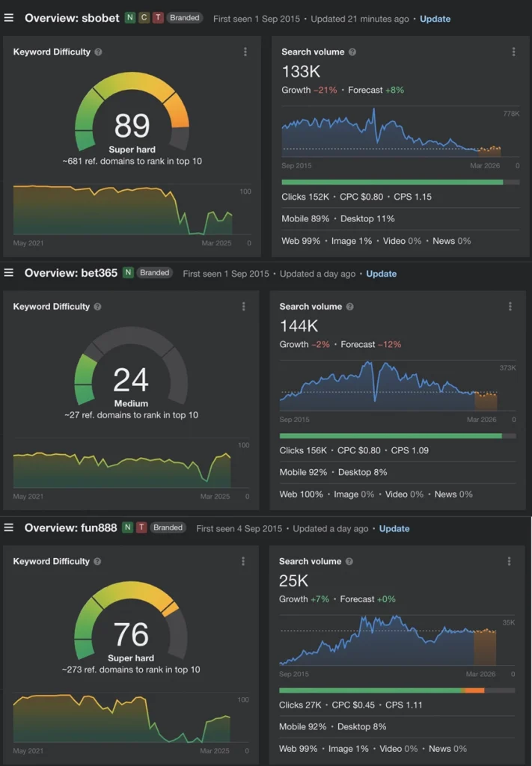Click Update link for bet365 overview
Image resolution: width=532 pixels, height=766 pixels.
(381, 274)
